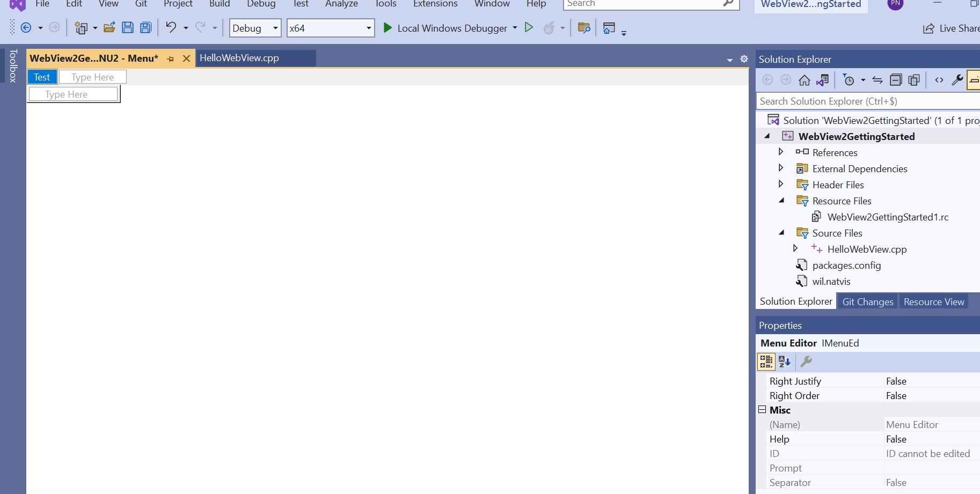The width and height of the screenshot is (980, 494).
Task: Click the document window settings gear icon
Action: pos(744,59)
